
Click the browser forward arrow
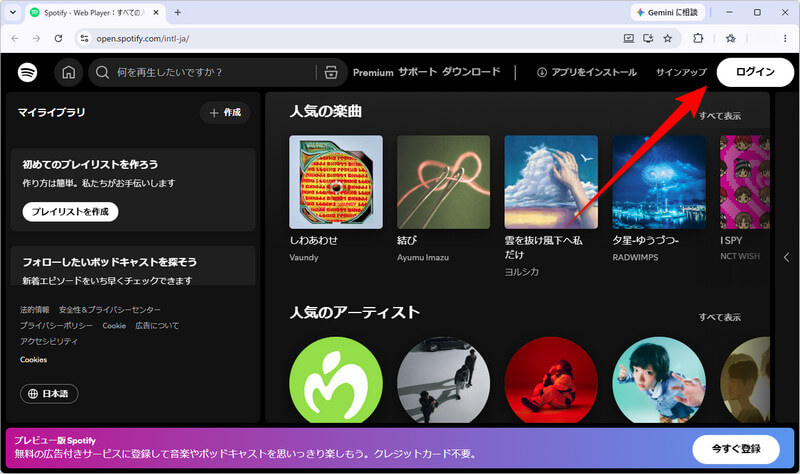click(x=36, y=38)
